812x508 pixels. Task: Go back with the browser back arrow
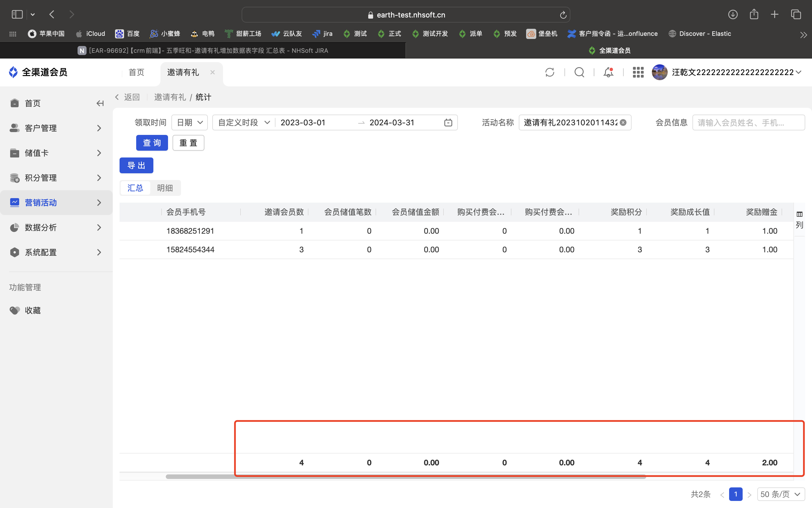[x=52, y=14]
